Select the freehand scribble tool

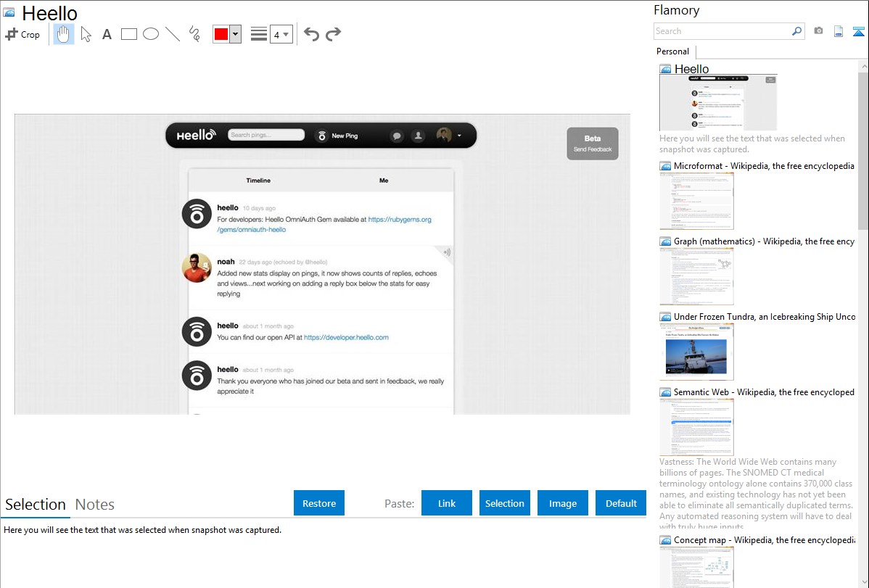pos(194,34)
